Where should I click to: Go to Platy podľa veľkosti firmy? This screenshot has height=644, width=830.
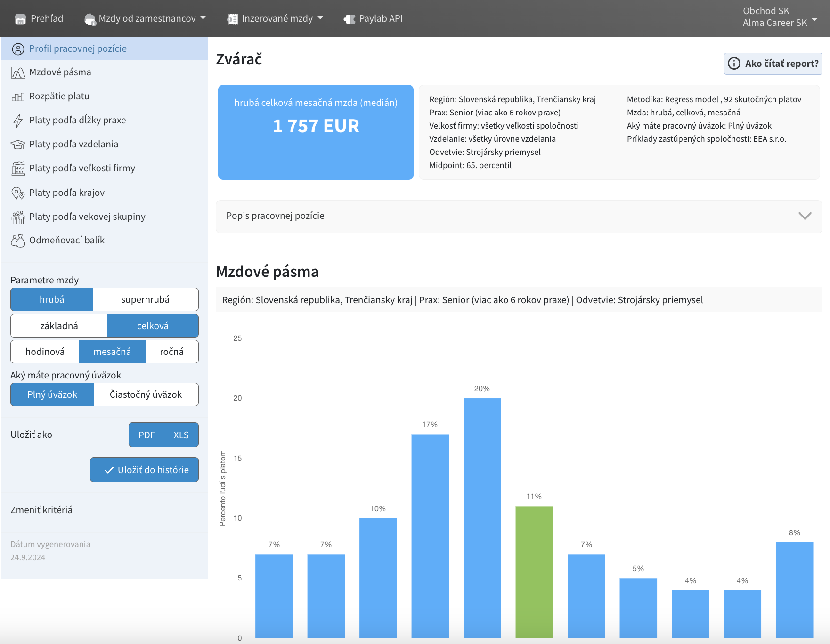tap(105, 169)
